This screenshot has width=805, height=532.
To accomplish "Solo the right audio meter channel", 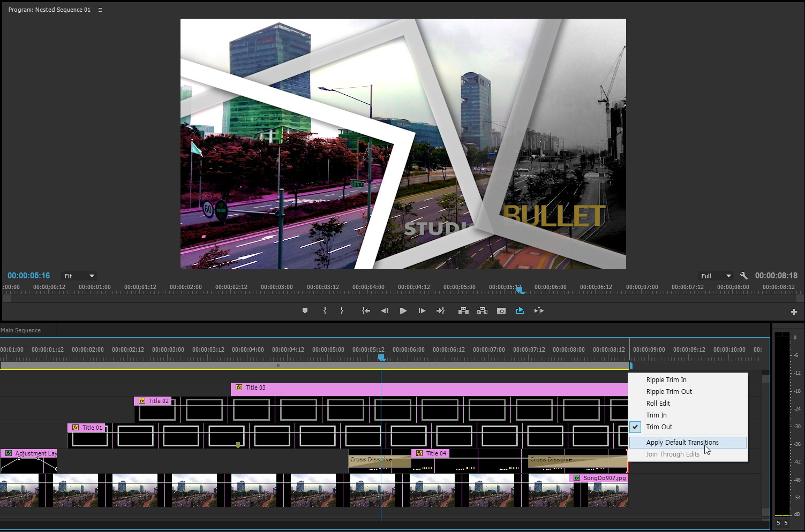I will 786,522.
